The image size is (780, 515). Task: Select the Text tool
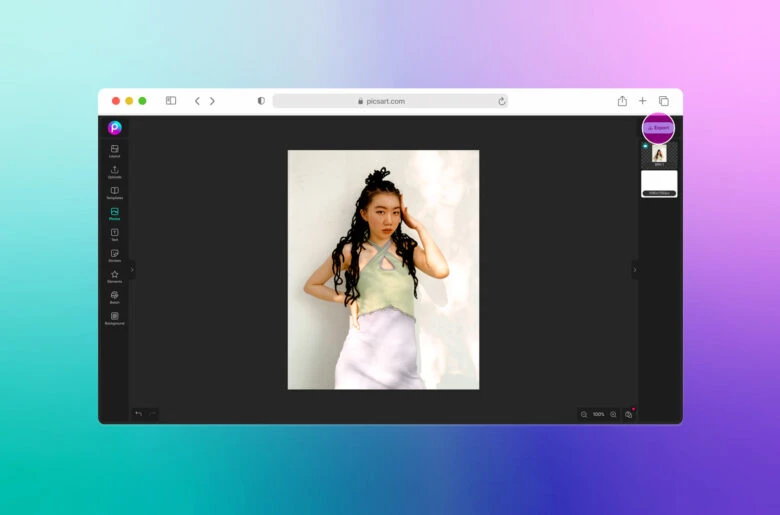pos(114,234)
